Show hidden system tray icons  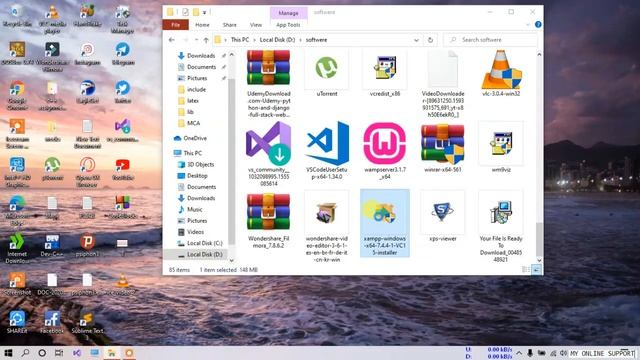519,353
